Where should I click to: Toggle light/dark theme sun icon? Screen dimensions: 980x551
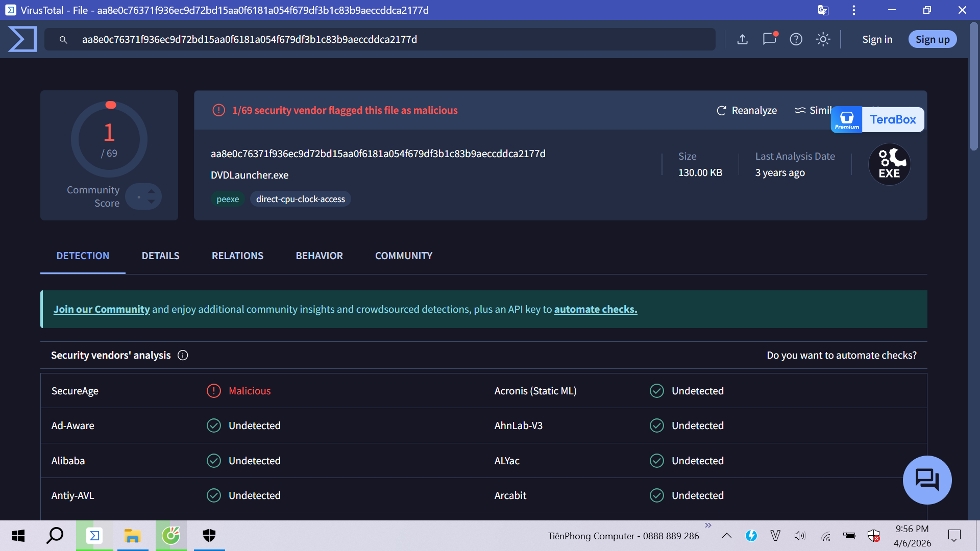tap(823, 39)
